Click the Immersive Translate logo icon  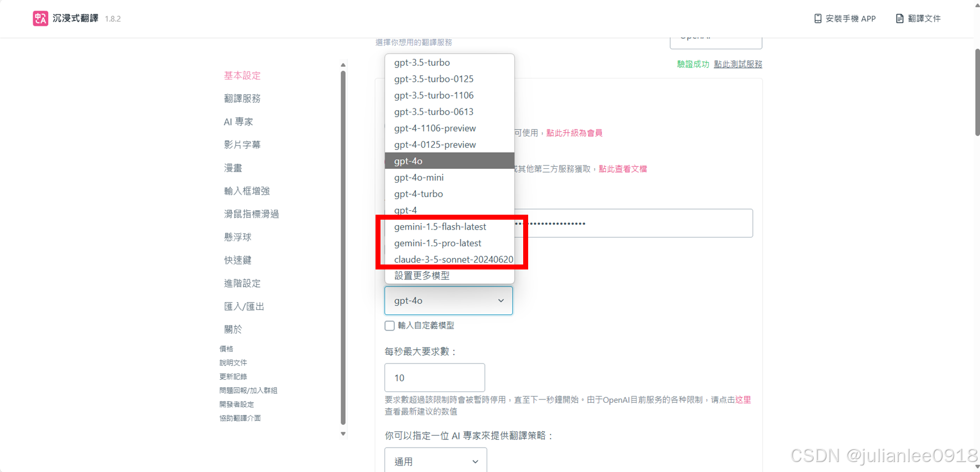(x=40, y=18)
